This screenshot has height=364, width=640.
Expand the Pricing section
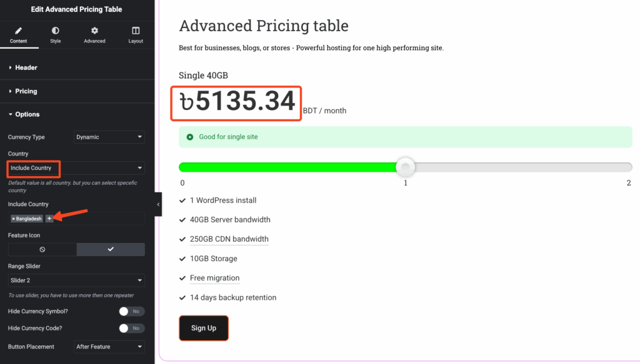pyautogui.click(x=26, y=91)
